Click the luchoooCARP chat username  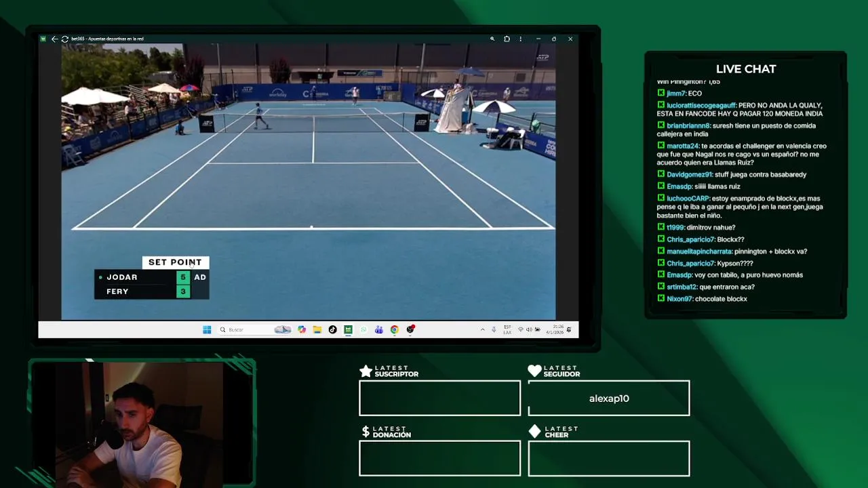click(x=688, y=199)
